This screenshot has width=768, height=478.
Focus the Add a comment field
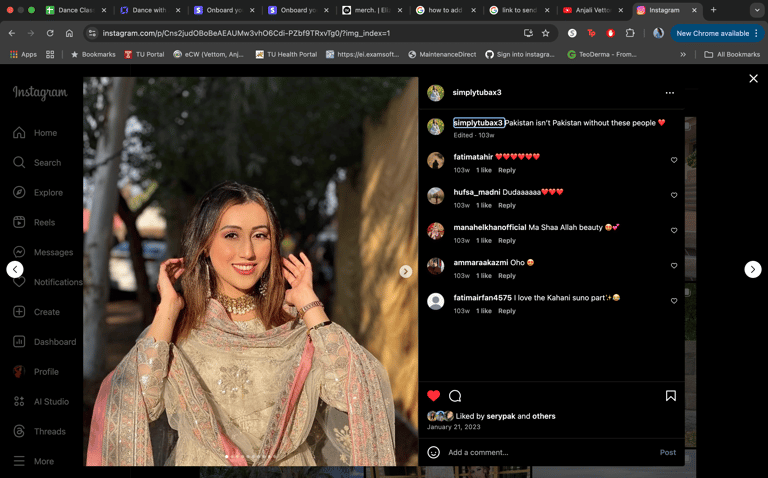point(551,452)
